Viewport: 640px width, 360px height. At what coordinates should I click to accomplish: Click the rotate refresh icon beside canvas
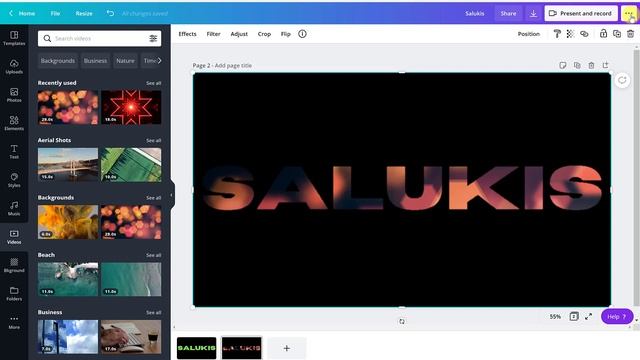tap(622, 80)
